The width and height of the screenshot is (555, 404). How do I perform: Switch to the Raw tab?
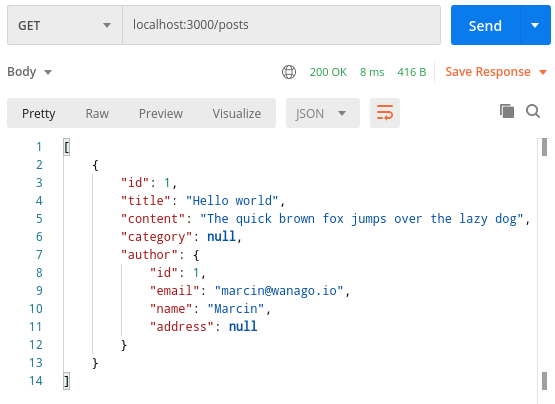[97, 114]
